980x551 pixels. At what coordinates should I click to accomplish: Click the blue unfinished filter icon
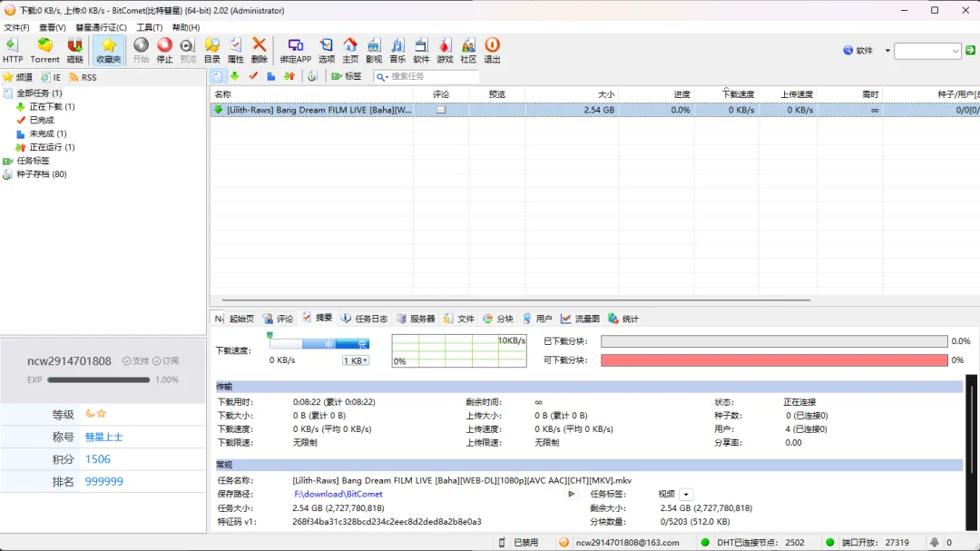point(271,76)
